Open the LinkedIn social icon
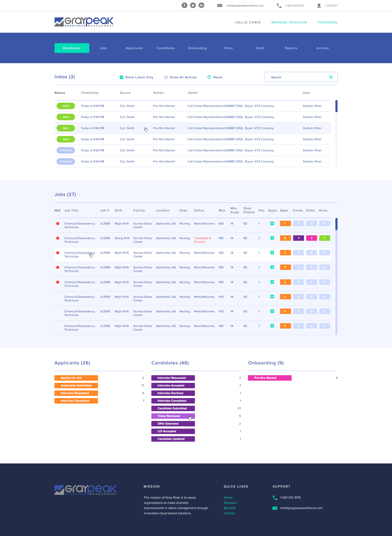This screenshot has height=536, width=392. [x=201, y=5]
